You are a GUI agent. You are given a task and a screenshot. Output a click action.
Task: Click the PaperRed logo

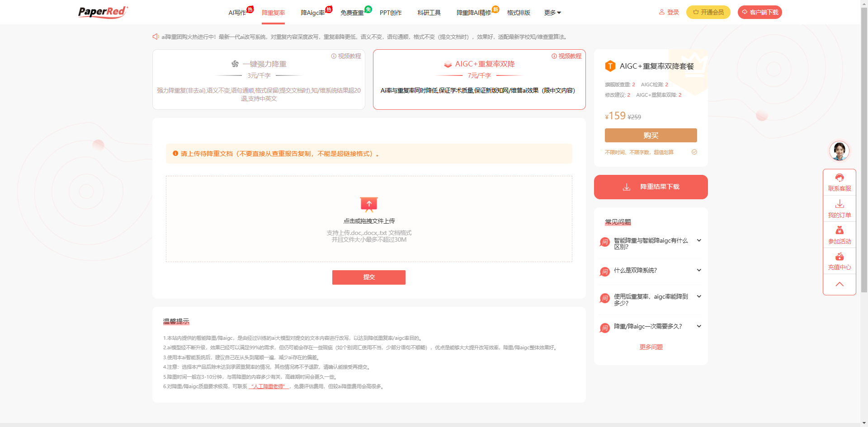(x=103, y=12)
